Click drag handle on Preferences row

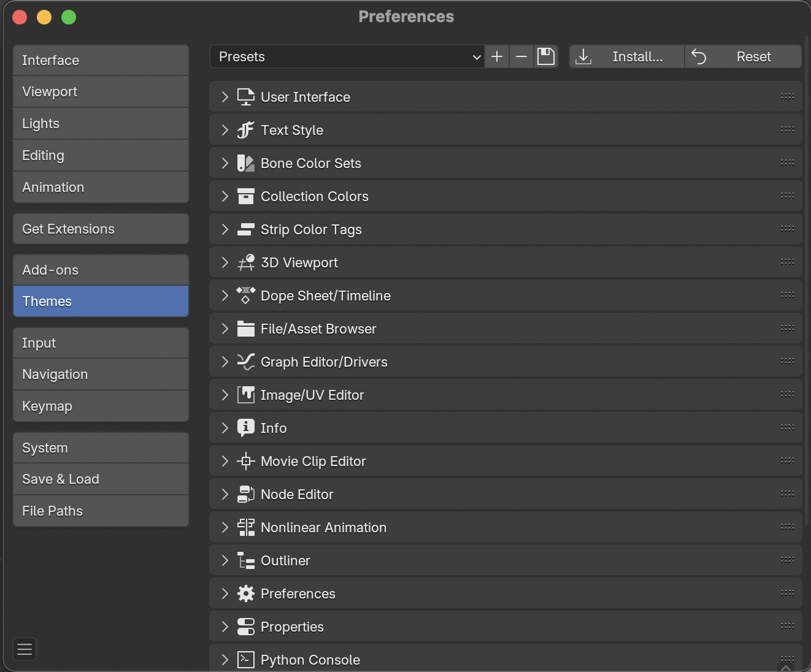788,593
